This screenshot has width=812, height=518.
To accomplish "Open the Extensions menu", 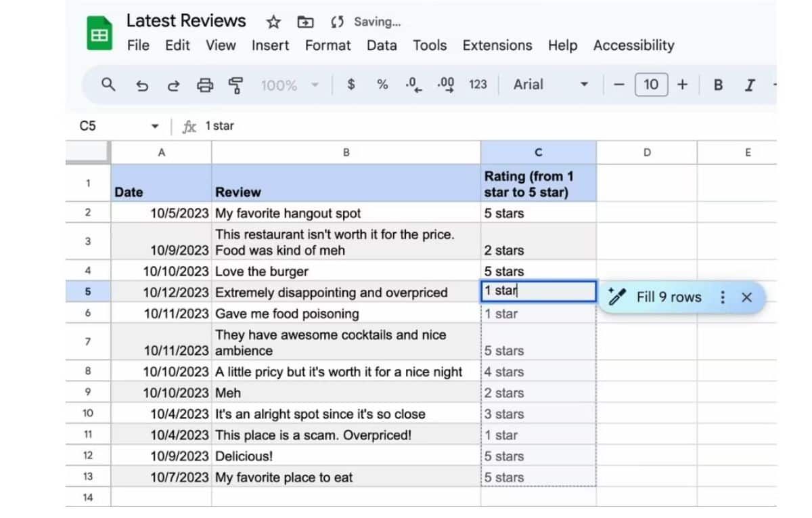I will [497, 45].
